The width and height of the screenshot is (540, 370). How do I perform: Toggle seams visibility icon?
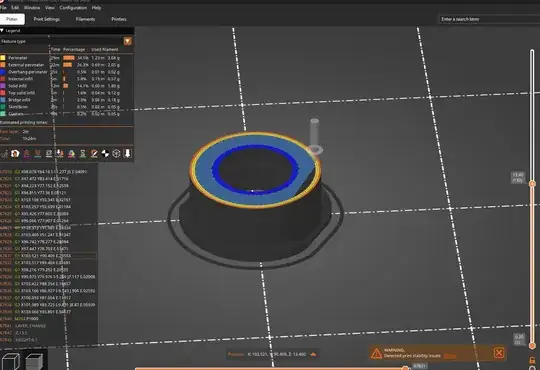[49, 154]
